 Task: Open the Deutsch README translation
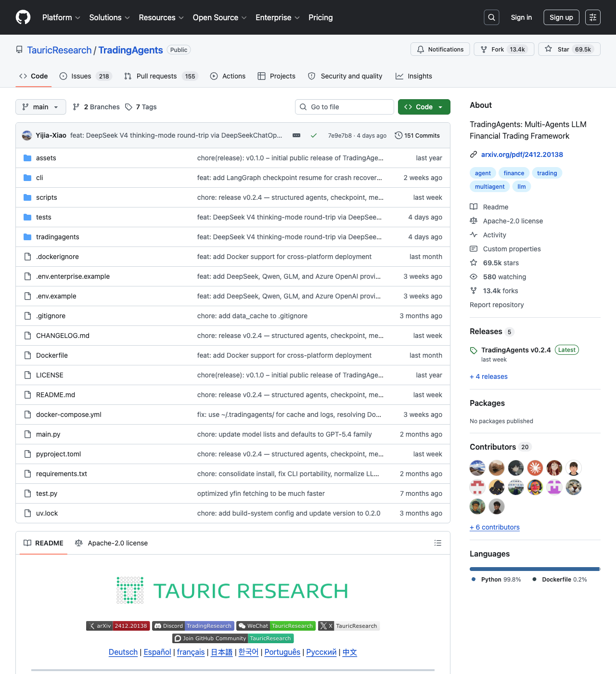(123, 652)
